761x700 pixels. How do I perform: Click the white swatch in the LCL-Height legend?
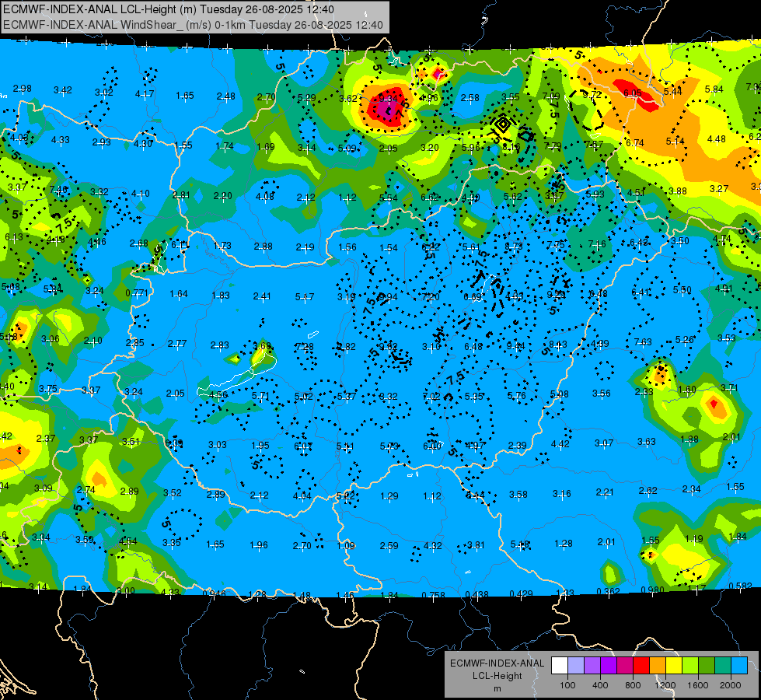[560, 666]
